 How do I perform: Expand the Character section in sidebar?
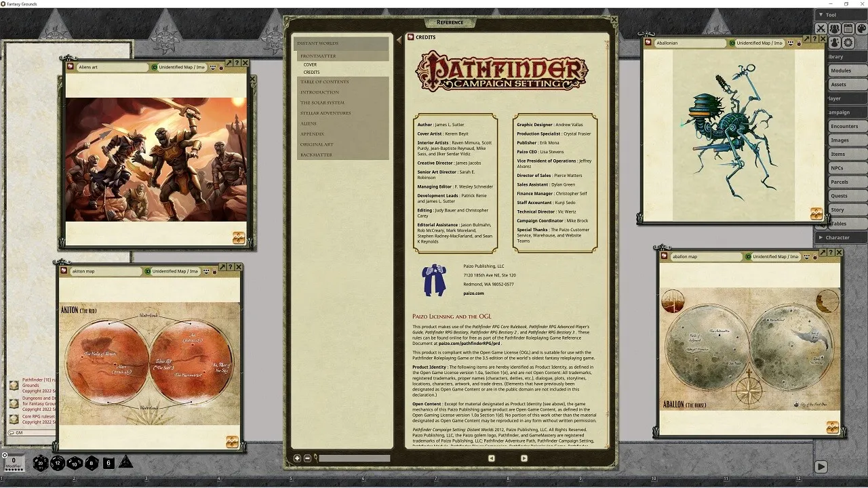(x=841, y=237)
